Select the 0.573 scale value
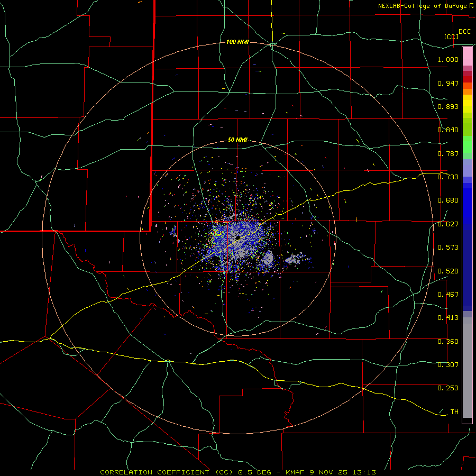476x476 pixels. 448,248
